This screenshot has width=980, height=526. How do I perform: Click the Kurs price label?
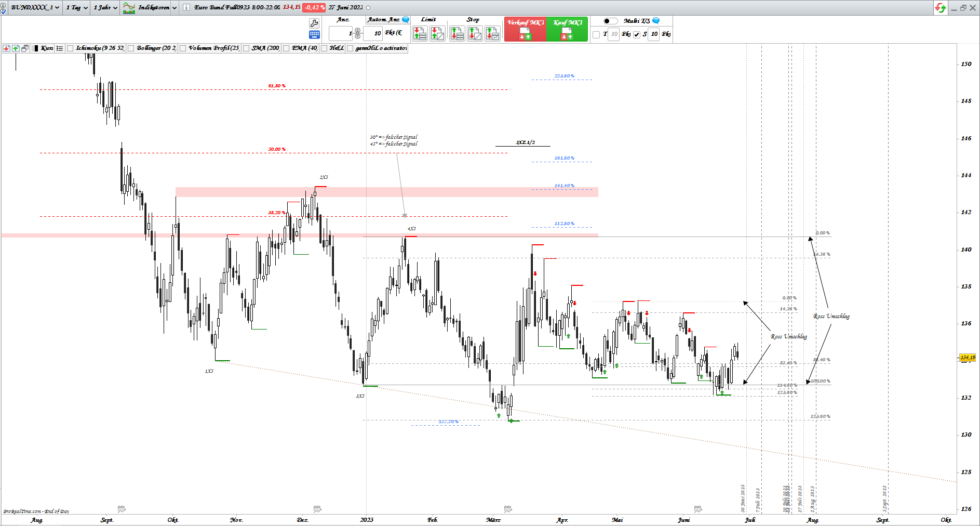(47, 48)
